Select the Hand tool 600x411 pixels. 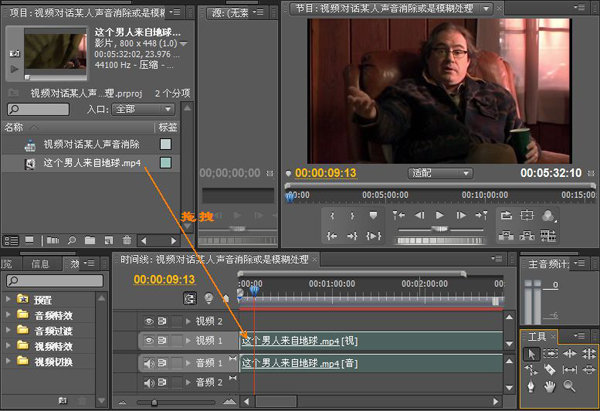551,385
